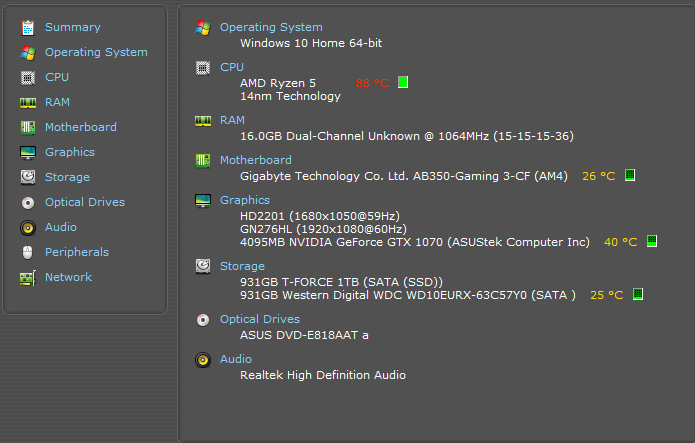
Task: Select Peripherals in the sidebar
Action: pyautogui.click(x=77, y=252)
